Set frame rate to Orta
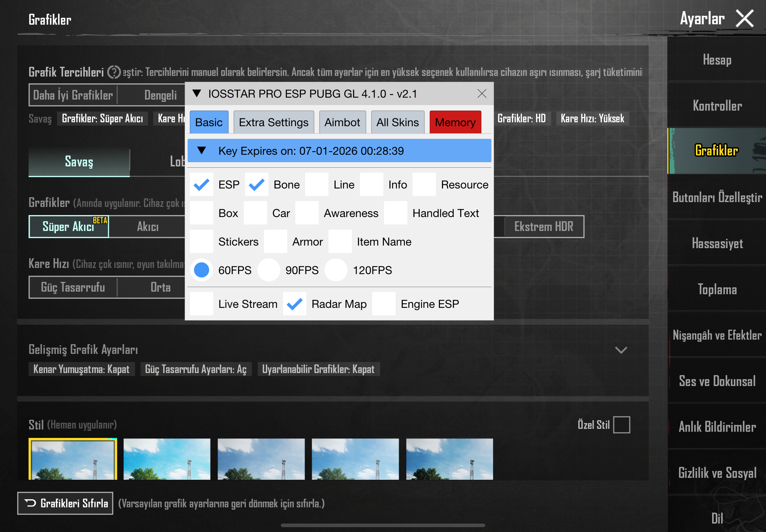The width and height of the screenshot is (766, 532). (160, 287)
